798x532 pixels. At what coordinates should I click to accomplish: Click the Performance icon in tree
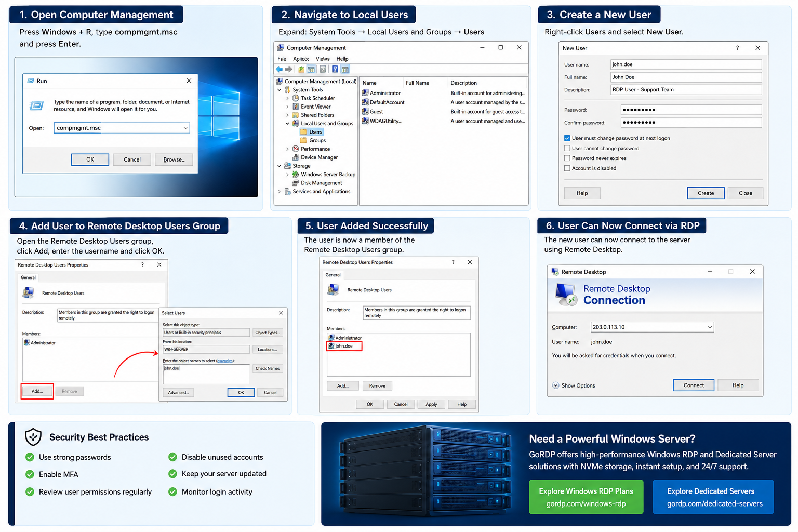click(296, 149)
